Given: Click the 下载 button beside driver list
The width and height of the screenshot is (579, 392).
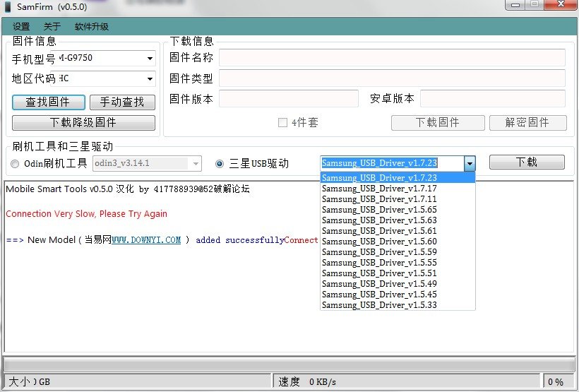Looking at the screenshot, I should [527, 162].
